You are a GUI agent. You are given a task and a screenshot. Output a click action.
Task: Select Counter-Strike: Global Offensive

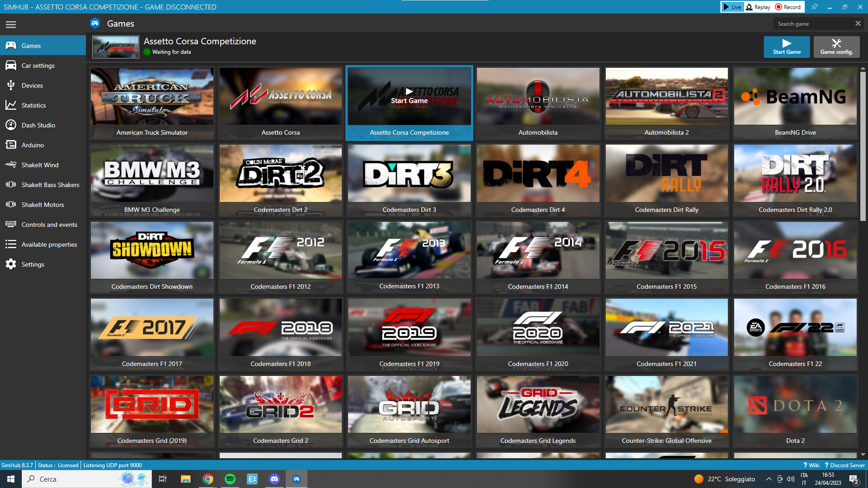click(666, 411)
